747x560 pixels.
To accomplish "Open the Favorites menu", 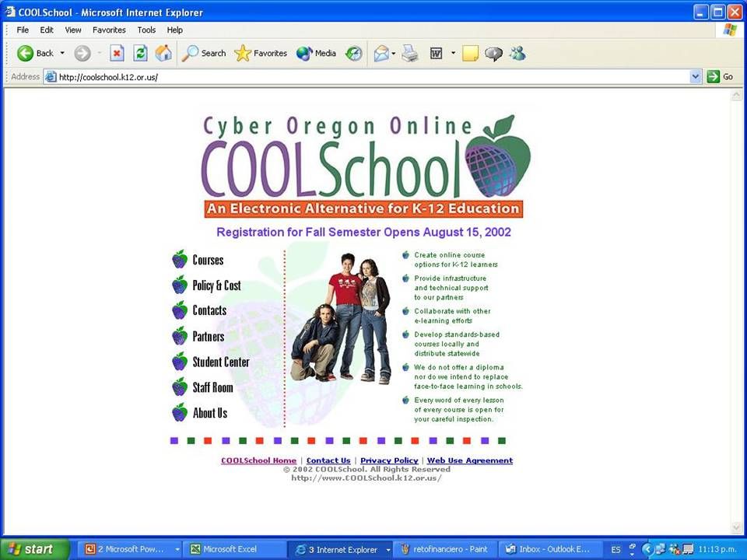I will pos(109,30).
